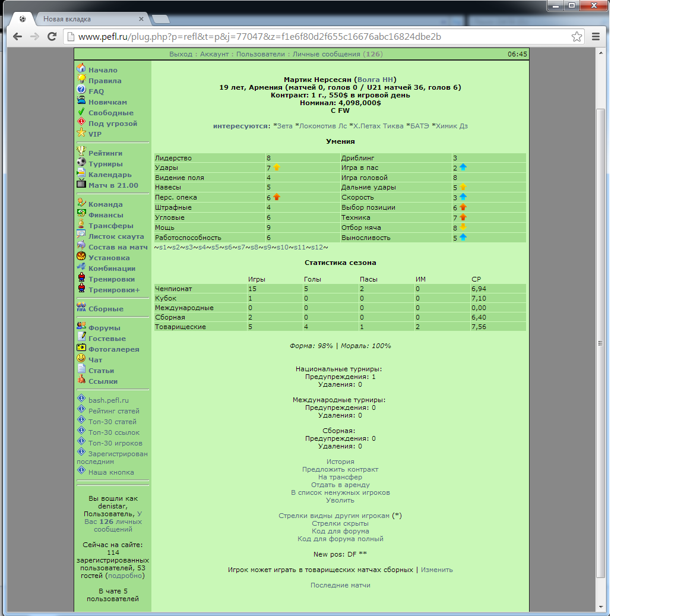
Task: Click the Выход link in top bar
Action: click(180, 54)
